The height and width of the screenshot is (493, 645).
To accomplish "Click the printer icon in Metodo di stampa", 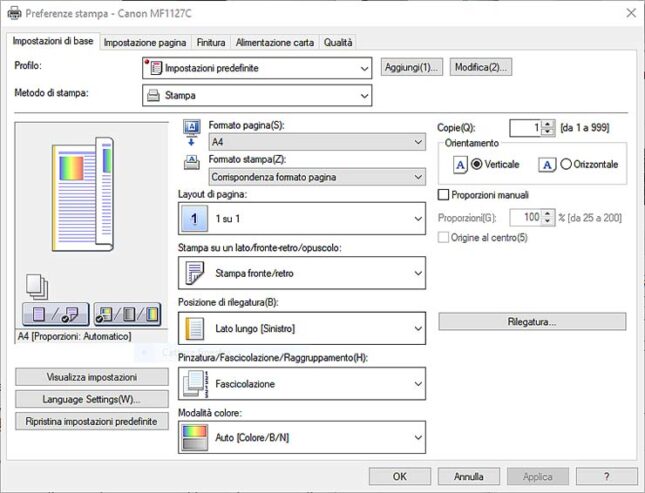I will click(153, 96).
